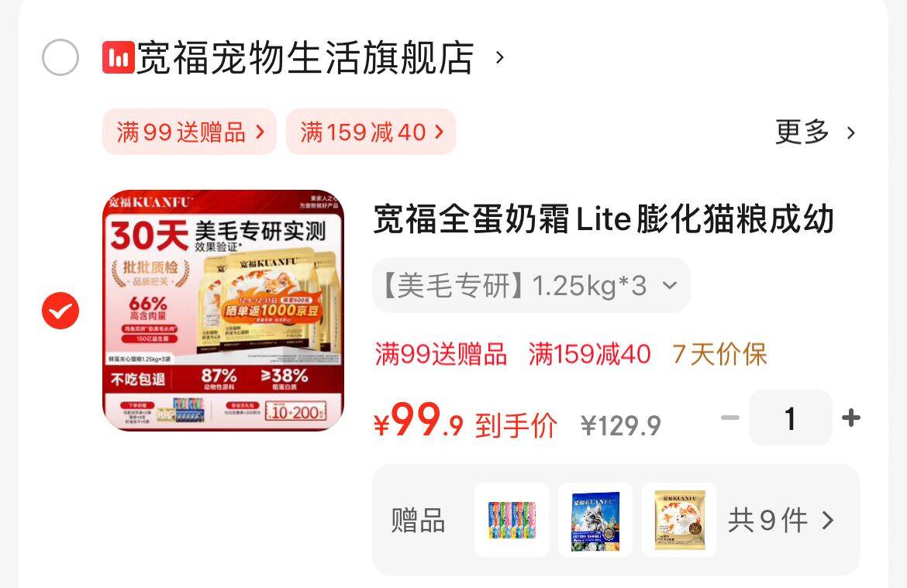Image resolution: width=907 pixels, height=588 pixels.
Task: Open the gold bag gift thumbnail
Action: [679, 520]
